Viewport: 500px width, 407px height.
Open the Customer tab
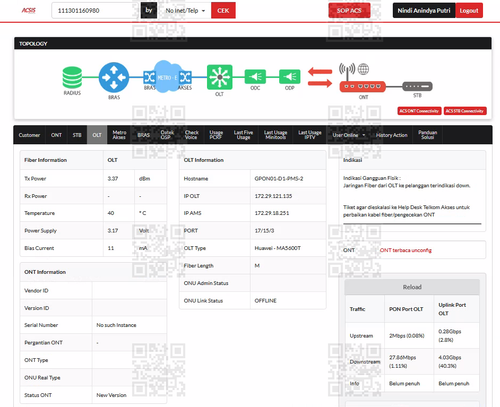[29, 135]
